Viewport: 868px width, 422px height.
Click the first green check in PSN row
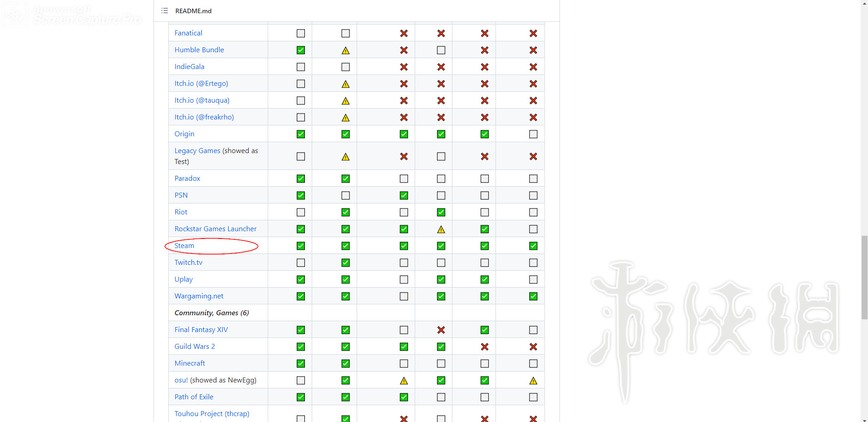(301, 195)
